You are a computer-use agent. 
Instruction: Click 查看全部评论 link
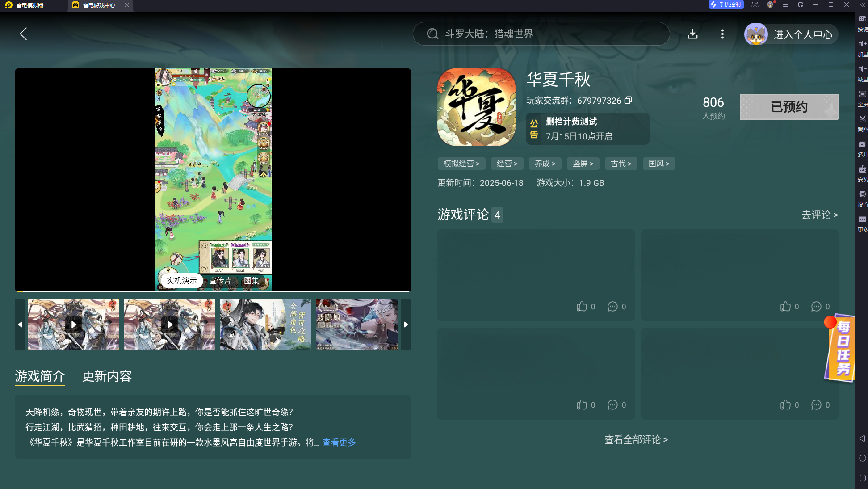coord(636,440)
